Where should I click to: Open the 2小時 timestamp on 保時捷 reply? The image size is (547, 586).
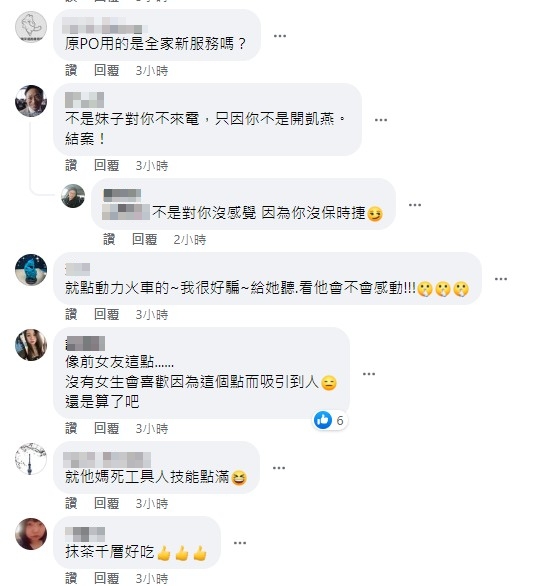(x=189, y=239)
